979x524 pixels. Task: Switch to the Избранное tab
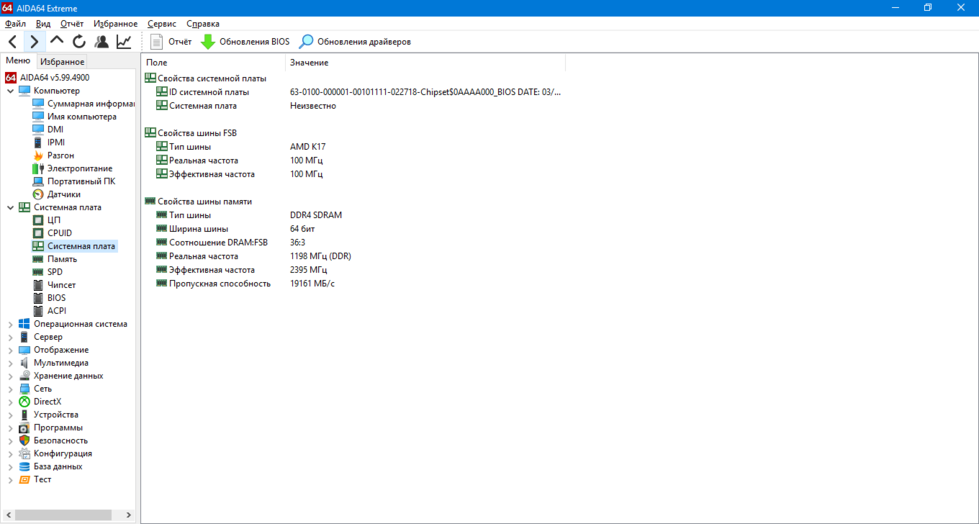pos(62,62)
